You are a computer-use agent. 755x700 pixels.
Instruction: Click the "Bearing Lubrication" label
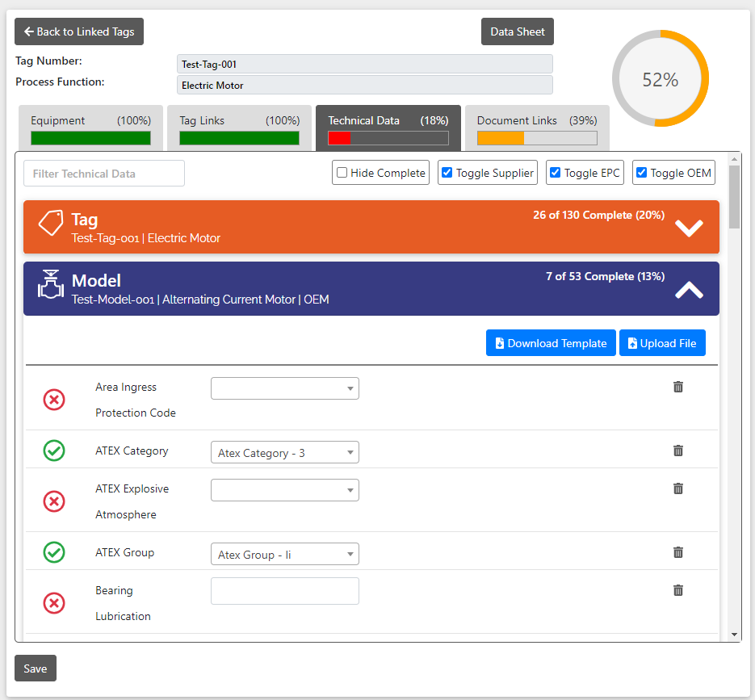pos(123,603)
